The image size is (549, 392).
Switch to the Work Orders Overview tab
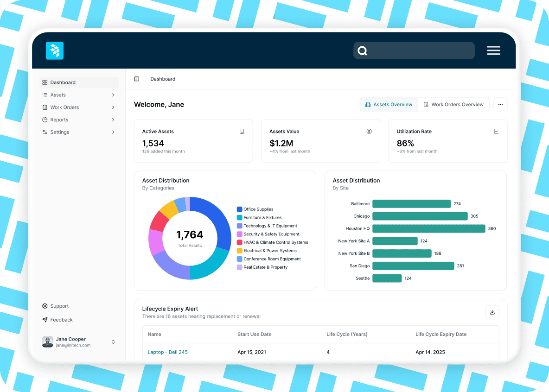(x=453, y=104)
